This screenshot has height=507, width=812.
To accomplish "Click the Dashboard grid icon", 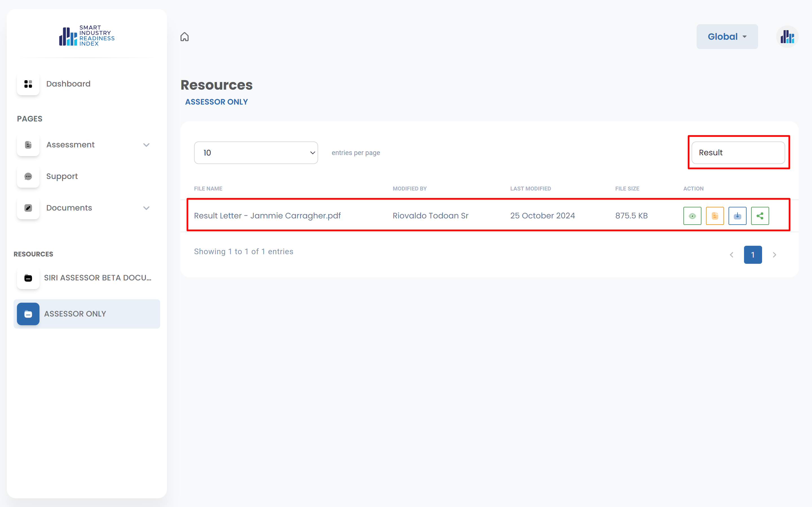I will pos(28,84).
